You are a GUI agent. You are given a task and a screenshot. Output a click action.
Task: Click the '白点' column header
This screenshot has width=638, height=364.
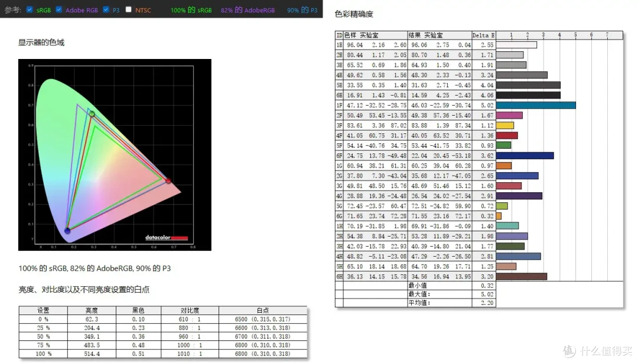point(262,310)
